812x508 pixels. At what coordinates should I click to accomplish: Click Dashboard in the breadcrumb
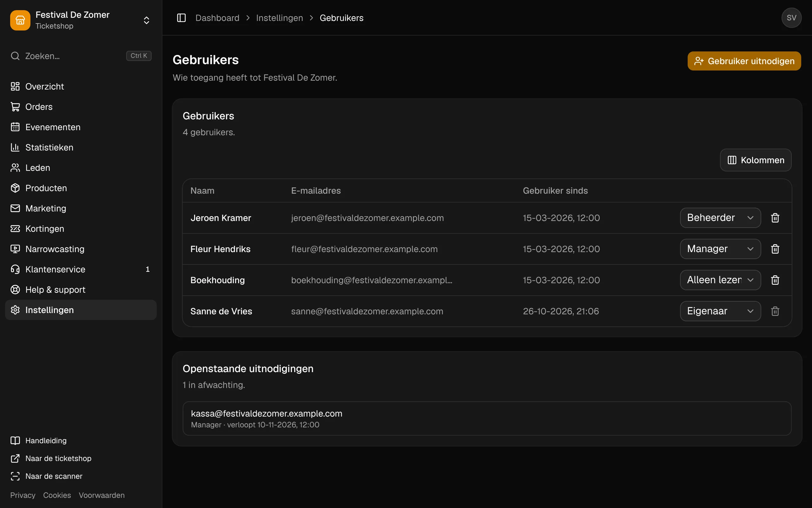217,18
